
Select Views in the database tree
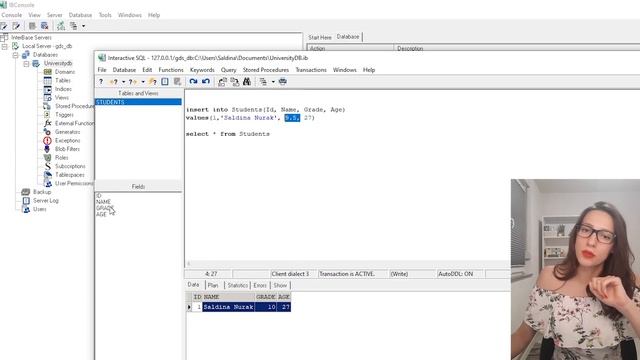tap(62, 98)
